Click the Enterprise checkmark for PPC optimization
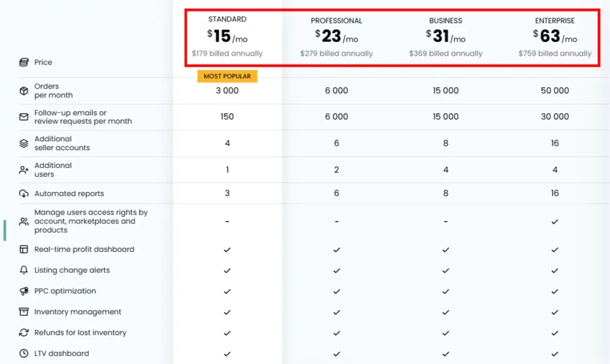This screenshot has height=364, width=610. click(x=555, y=291)
